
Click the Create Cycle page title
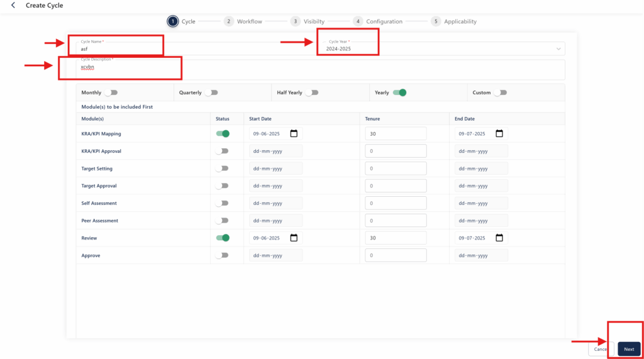pyautogui.click(x=45, y=5)
